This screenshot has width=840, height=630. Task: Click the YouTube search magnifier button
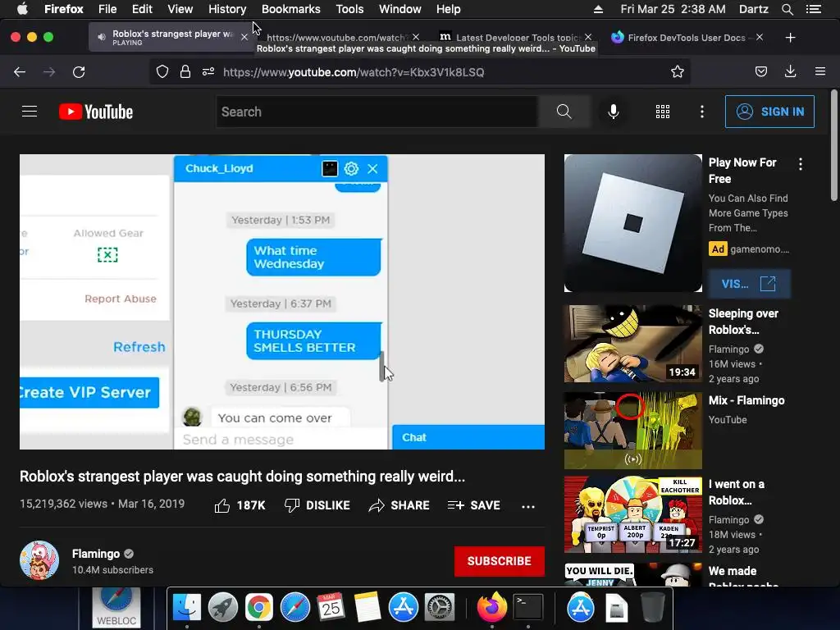(x=564, y=112)
